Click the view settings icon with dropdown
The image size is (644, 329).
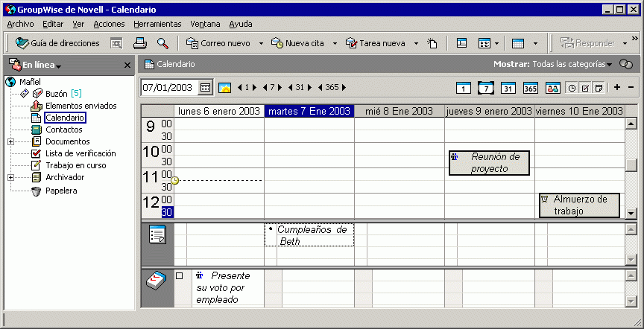coord(484,43)
